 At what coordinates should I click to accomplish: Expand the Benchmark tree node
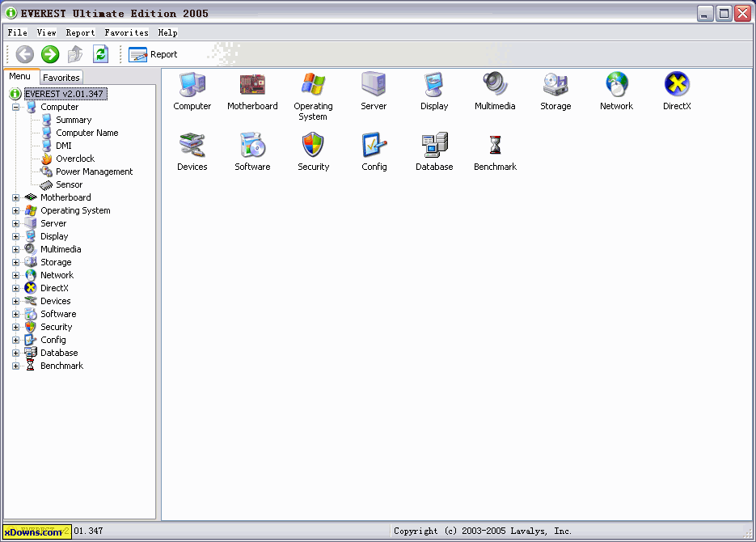tap(16, 366)
